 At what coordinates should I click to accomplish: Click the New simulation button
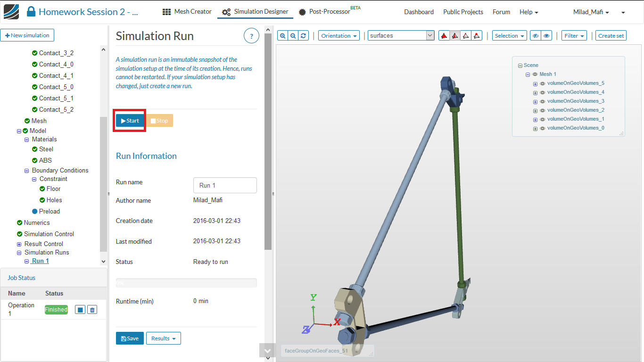27,35
